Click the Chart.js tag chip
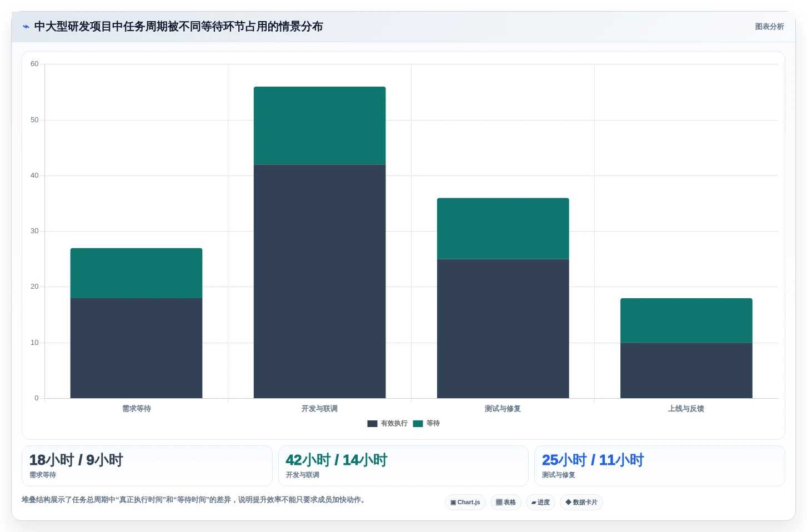This screenshot has width=807, height=532. pos(465,502)
